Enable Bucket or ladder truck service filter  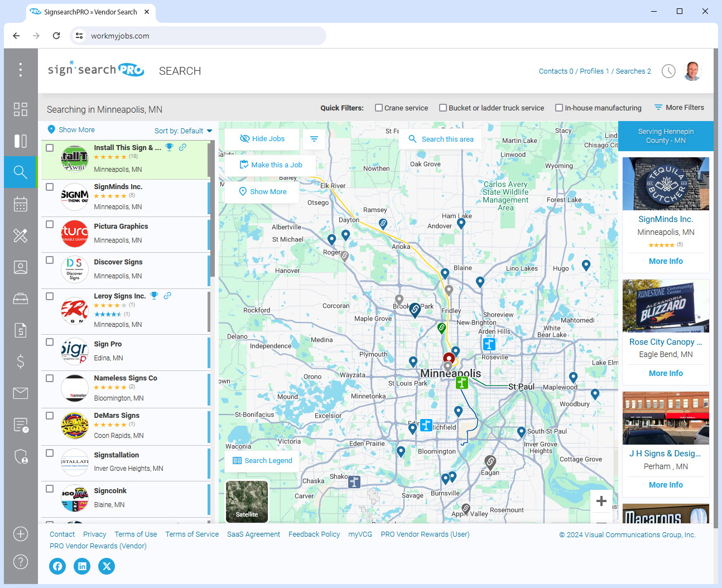click(x=443, y=108)
